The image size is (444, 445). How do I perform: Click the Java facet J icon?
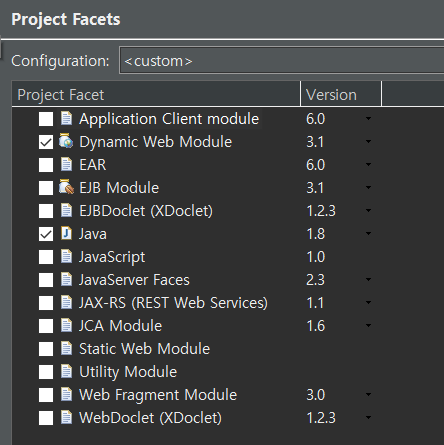pos(66,233)
